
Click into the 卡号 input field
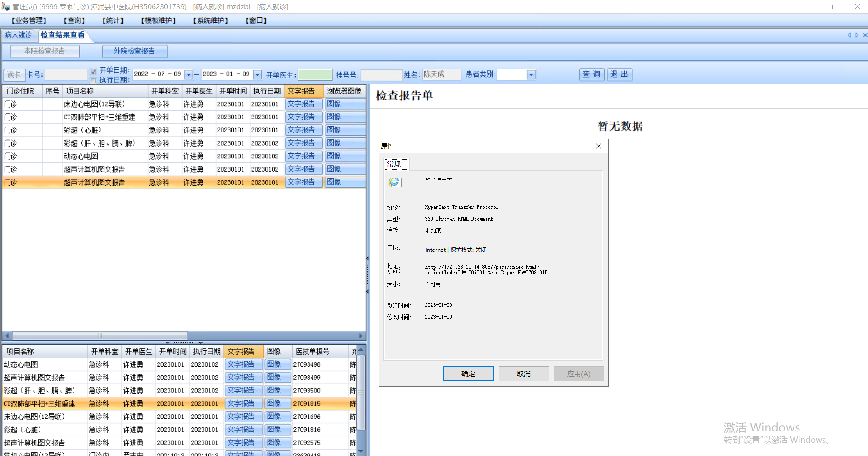tap(66, 74)
